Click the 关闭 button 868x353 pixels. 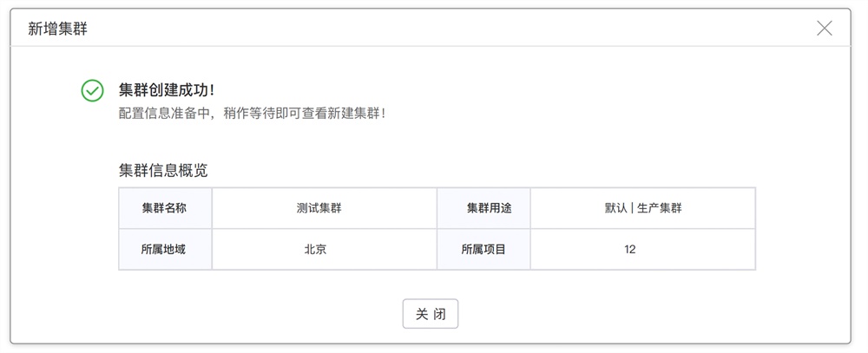click(x=431, y=314)
